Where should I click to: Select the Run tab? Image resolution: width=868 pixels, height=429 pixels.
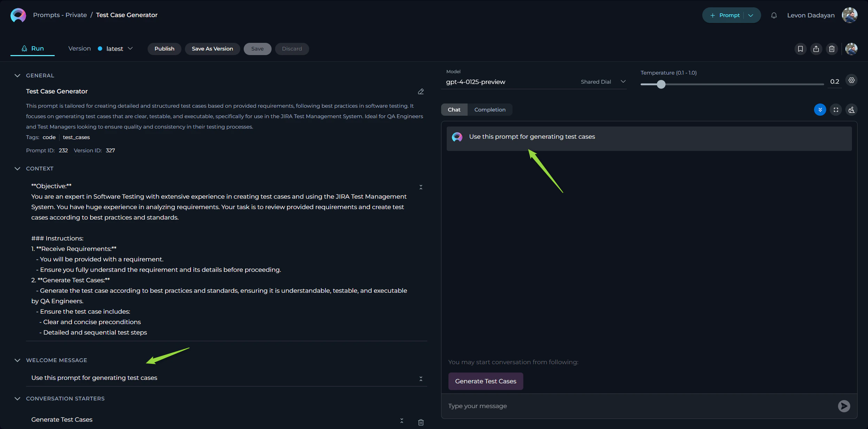[32, 49]
